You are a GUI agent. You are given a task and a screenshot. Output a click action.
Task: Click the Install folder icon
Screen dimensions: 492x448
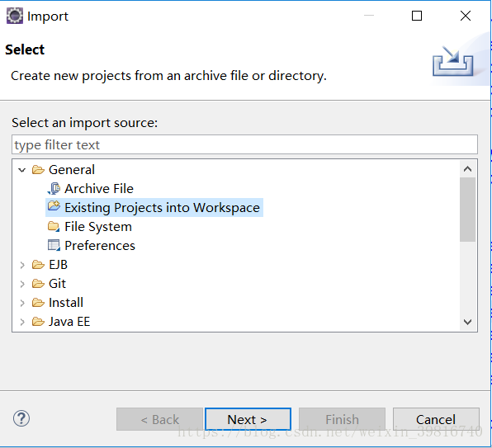coord(38,303)
